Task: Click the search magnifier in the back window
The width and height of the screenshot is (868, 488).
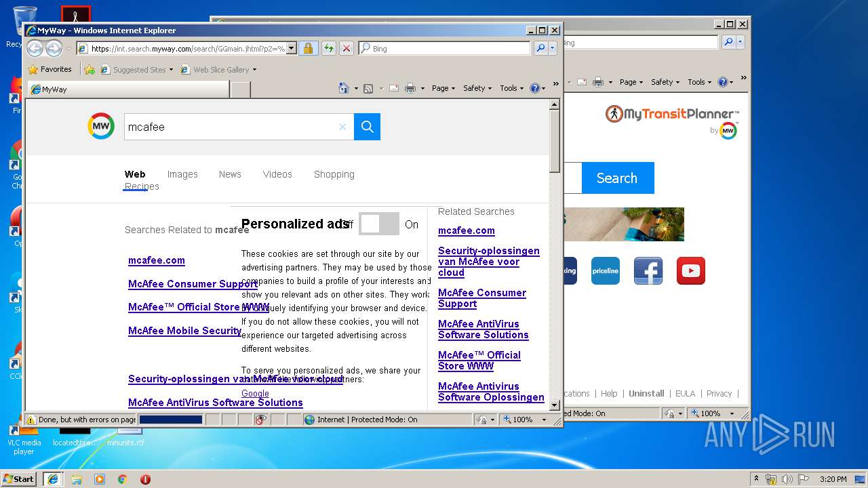Action: [x=728, y=42]
